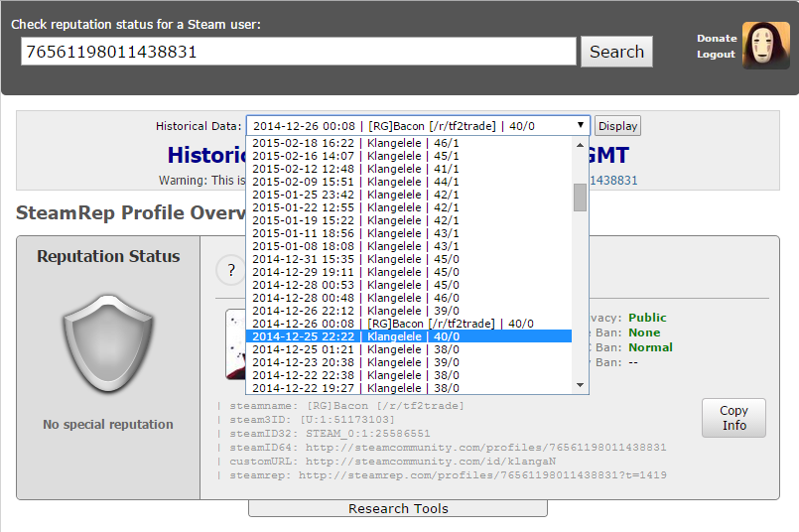This screenshot has height=532, width=799.
Task: Click the Public privacy status value
Action: [x=647, y=318]
